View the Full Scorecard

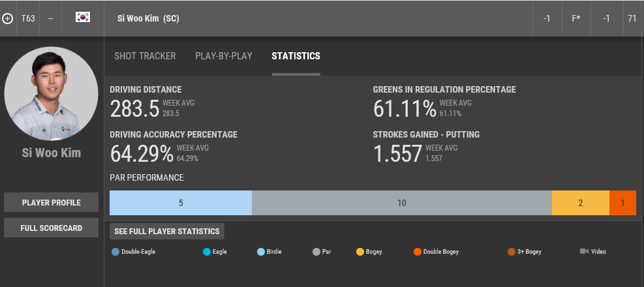tap(52, 228)
